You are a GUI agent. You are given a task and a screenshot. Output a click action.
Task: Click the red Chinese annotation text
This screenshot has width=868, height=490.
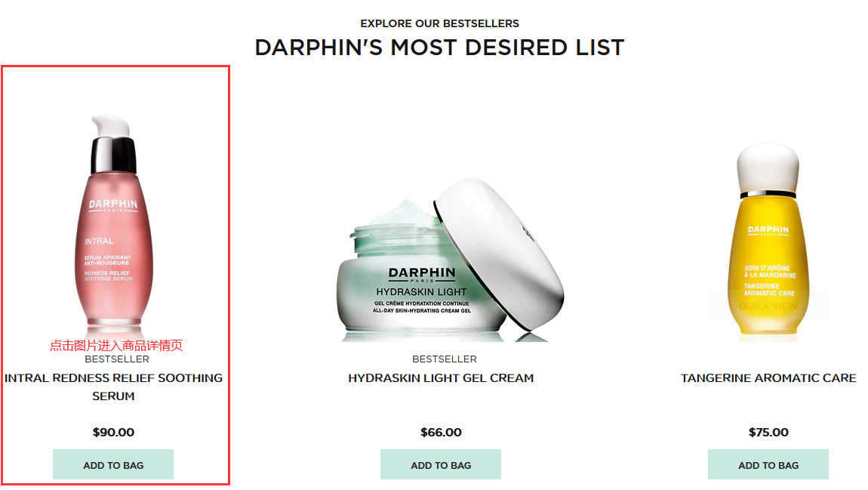click(116, 346)
